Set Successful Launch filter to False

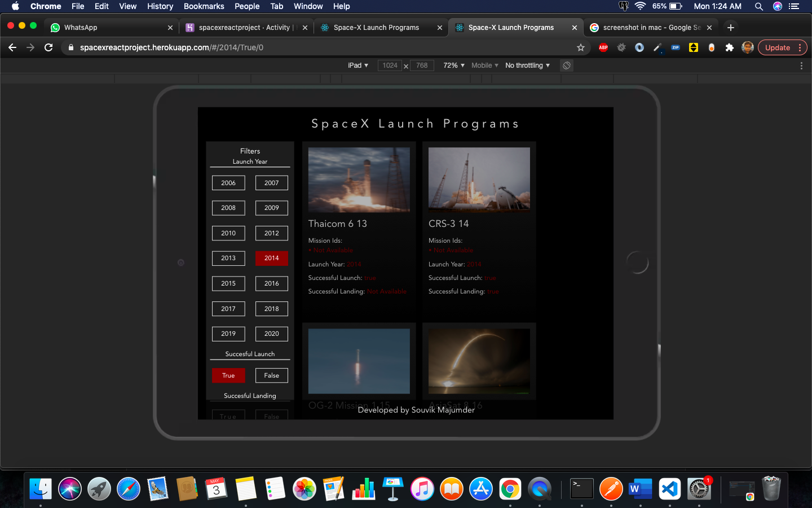click(x=272, y=375)
